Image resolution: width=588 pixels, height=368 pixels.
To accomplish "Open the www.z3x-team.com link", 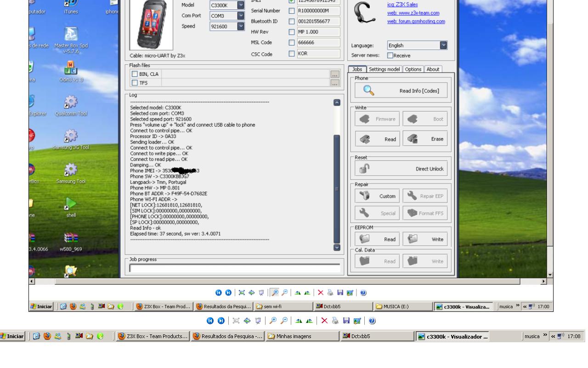I will point(413,13).
